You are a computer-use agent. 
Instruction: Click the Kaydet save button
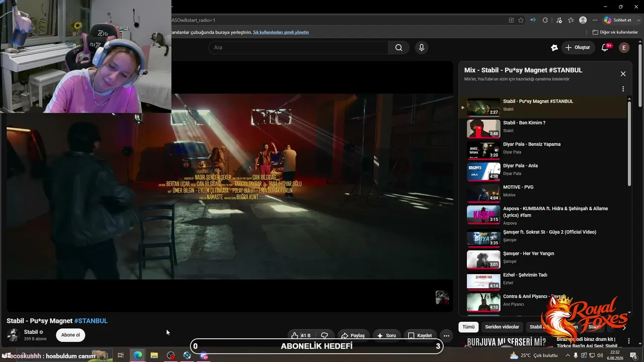(420, 335)
